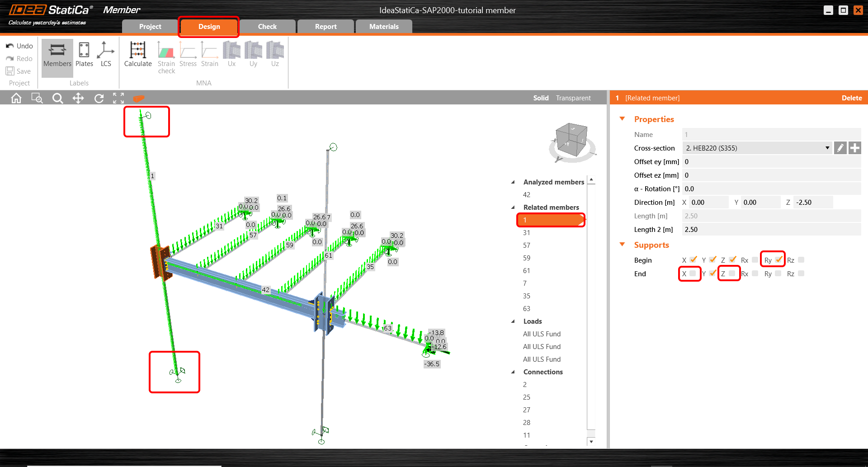Uncheck the Begin Y support checkbox
This screenshot has width=868, height=467.
point(713,259)
